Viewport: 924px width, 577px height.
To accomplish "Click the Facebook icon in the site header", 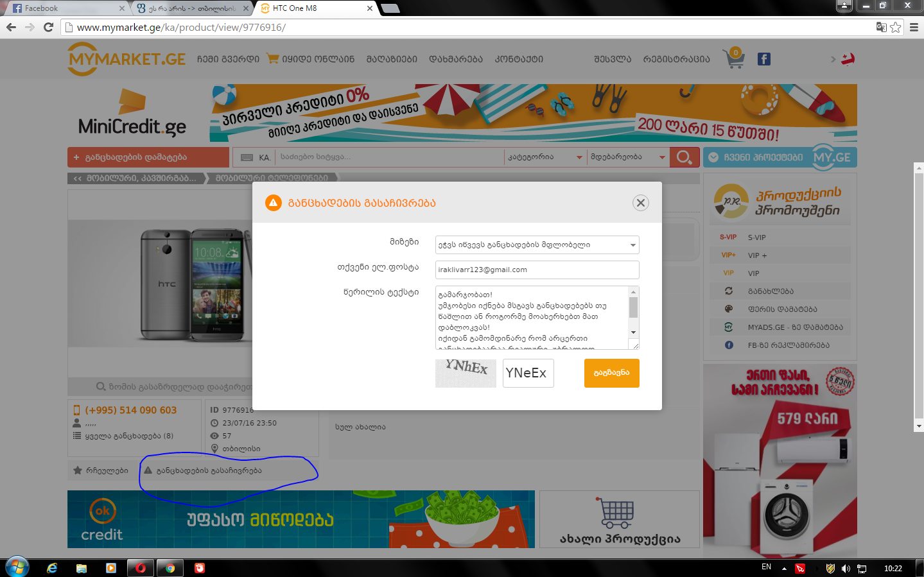I will (763, 59).
